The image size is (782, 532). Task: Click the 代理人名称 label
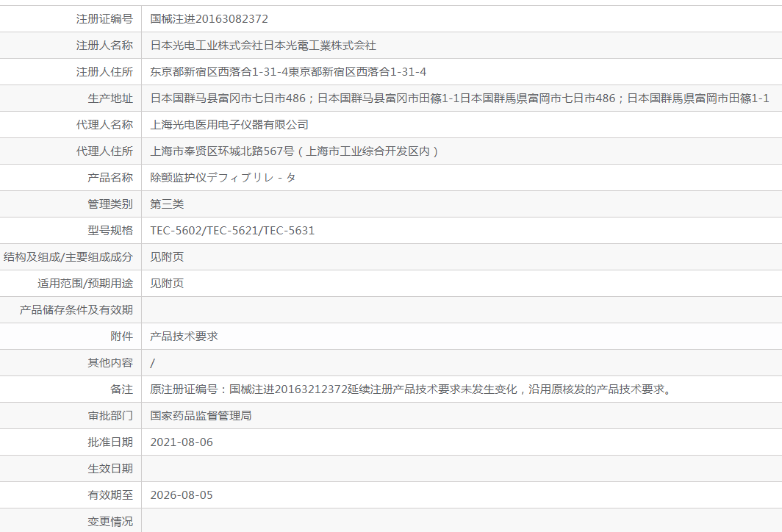pos(104,125)
